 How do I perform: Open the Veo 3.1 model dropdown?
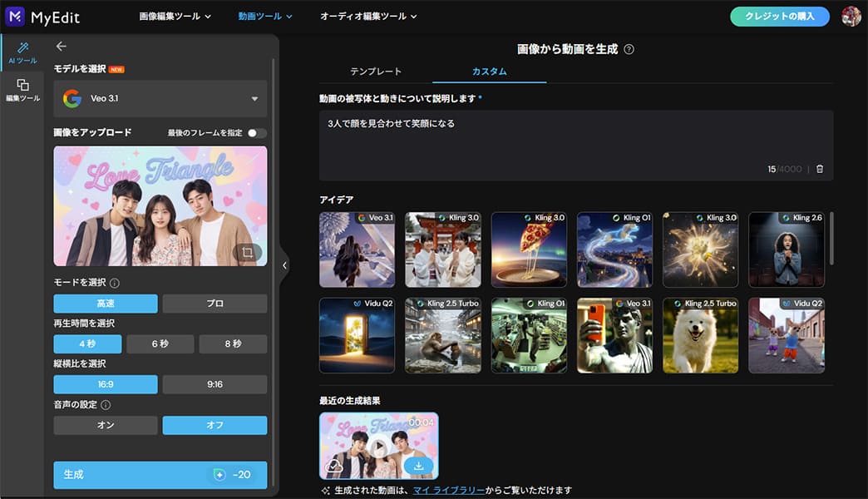click(x=160, y=99)
